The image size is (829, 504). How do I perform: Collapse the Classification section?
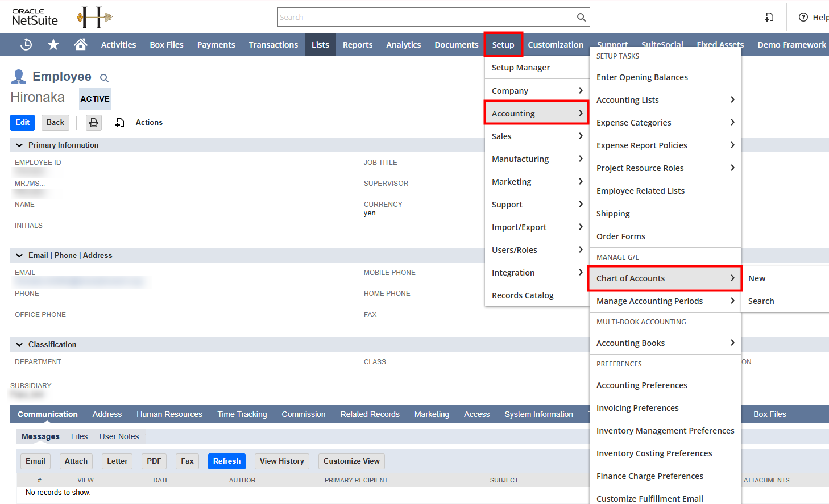19,345
